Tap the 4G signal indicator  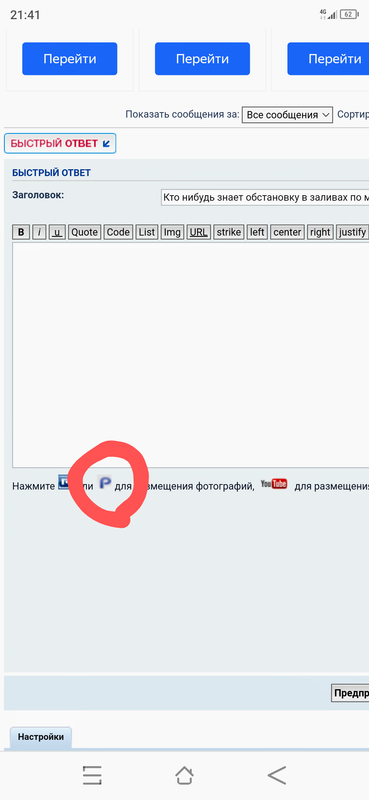(328, 14)
